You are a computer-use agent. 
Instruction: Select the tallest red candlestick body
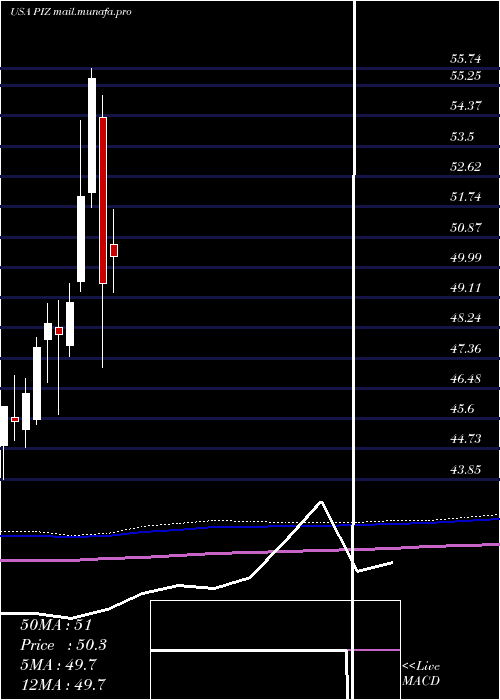(x=103, y=200)
